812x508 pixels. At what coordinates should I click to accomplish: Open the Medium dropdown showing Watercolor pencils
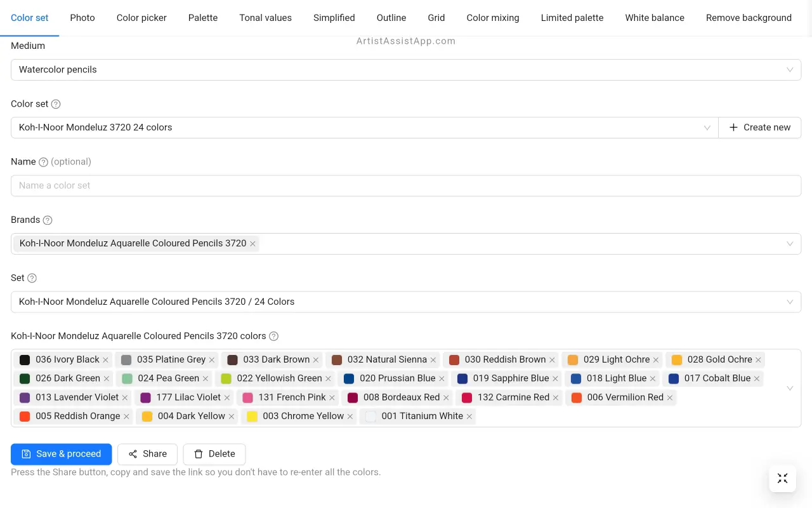point(406,70)
